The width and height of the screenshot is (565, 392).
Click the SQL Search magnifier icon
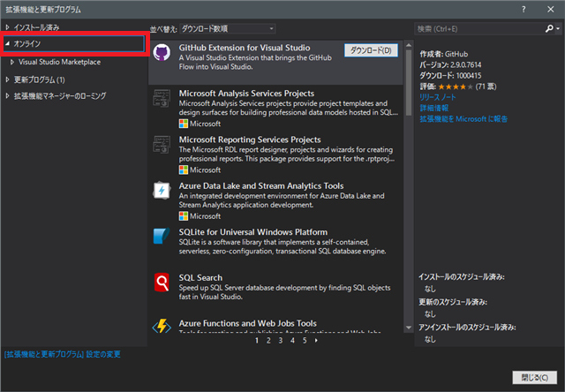click(162, 283)
